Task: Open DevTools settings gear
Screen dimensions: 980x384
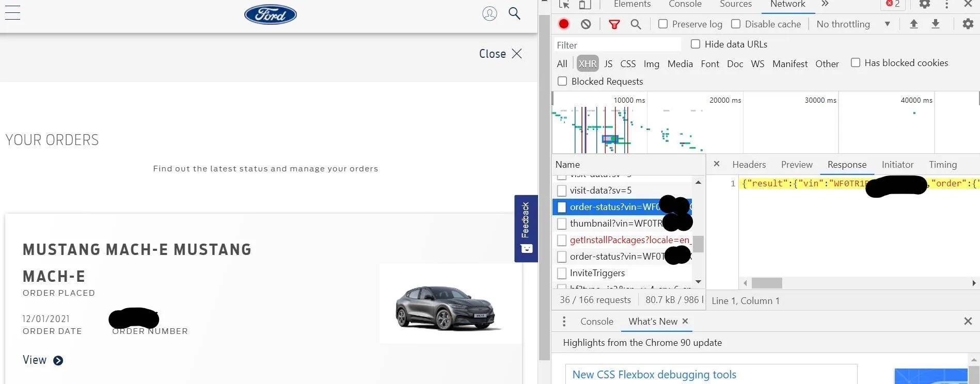Action: tap(924, 4)
